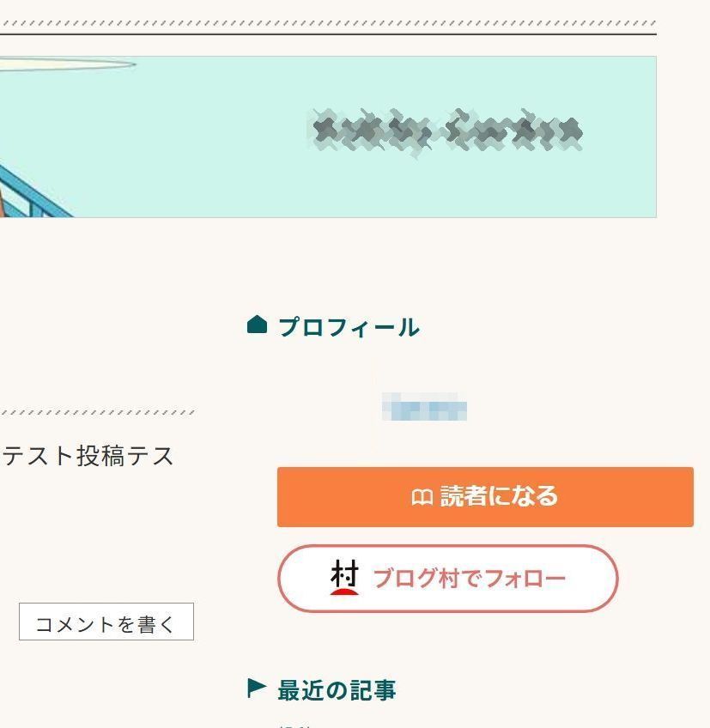Toggle reader subscription using the orange button
Image resolution: width=710 pixels, height=728 pixels.
pyautogui.click(x=483, y=496)
